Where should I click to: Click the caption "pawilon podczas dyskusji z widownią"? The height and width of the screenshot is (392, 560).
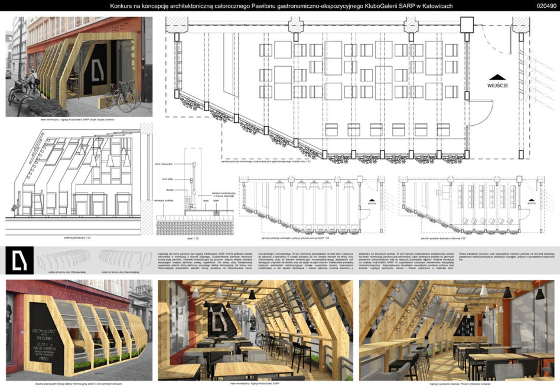443,238
